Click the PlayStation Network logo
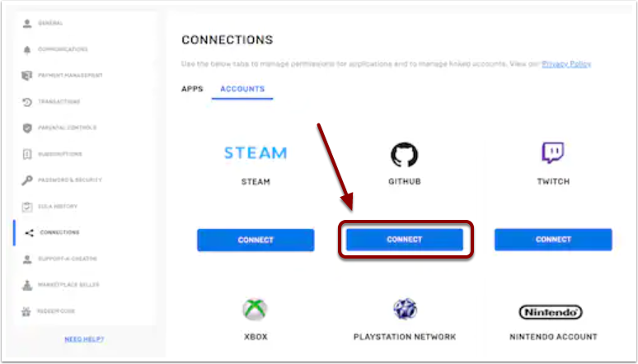 click(x=405, y=309)
